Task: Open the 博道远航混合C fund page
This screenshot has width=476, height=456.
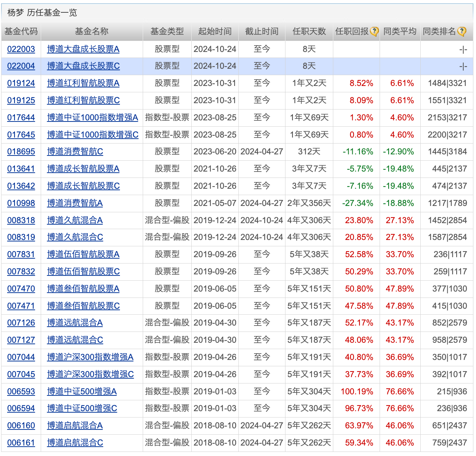Action: coord(75,340)
